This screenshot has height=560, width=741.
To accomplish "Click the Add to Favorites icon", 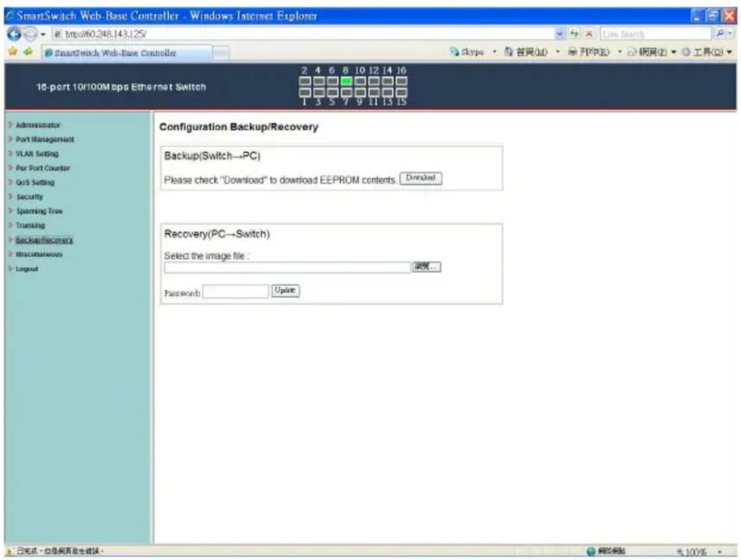I will pyautogui.click(x=28, y=52).
